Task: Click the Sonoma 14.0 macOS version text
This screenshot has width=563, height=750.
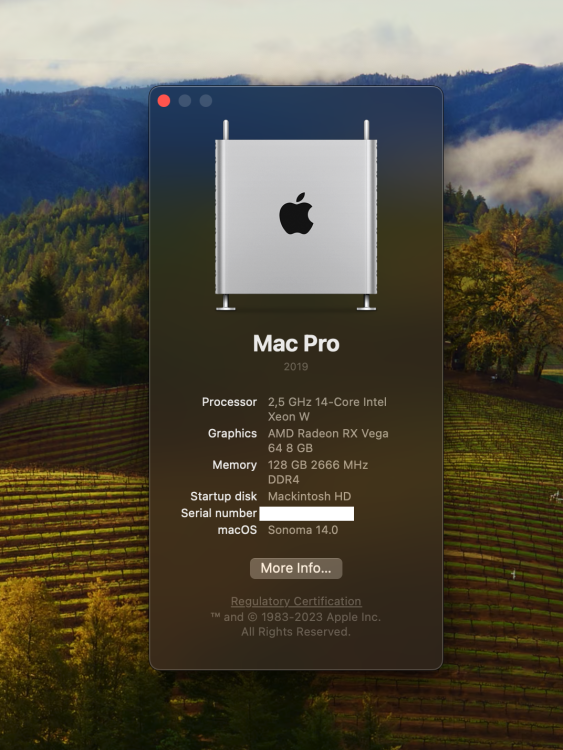Action: pos(303,530)
